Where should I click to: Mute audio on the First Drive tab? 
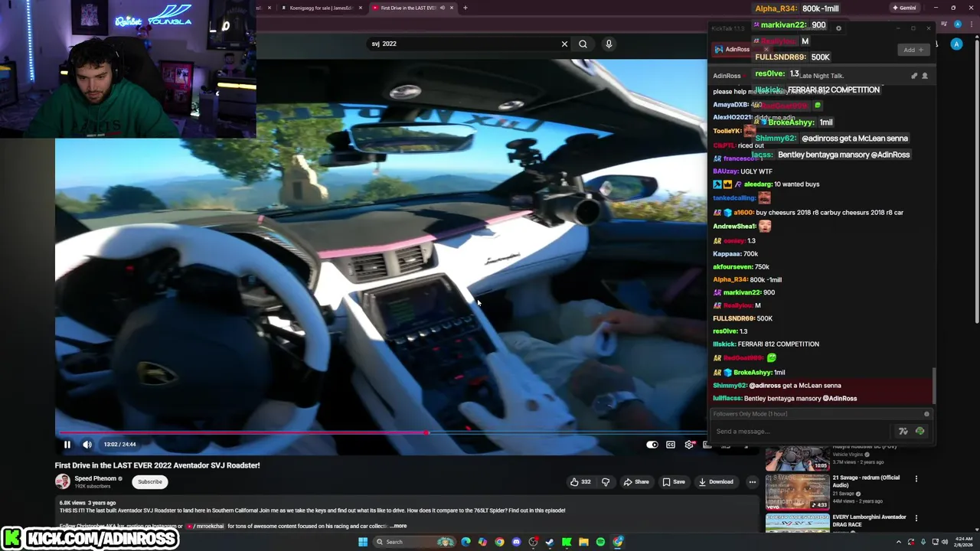point(442,8)
